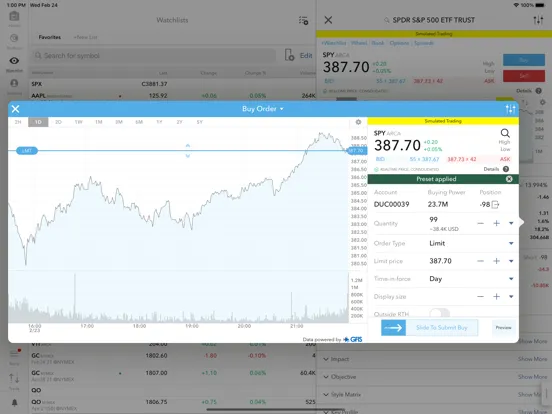The height and width of the screenshot is (414, 552).
Task: Close the Buy Order dialog
Action: pos(15,109)
